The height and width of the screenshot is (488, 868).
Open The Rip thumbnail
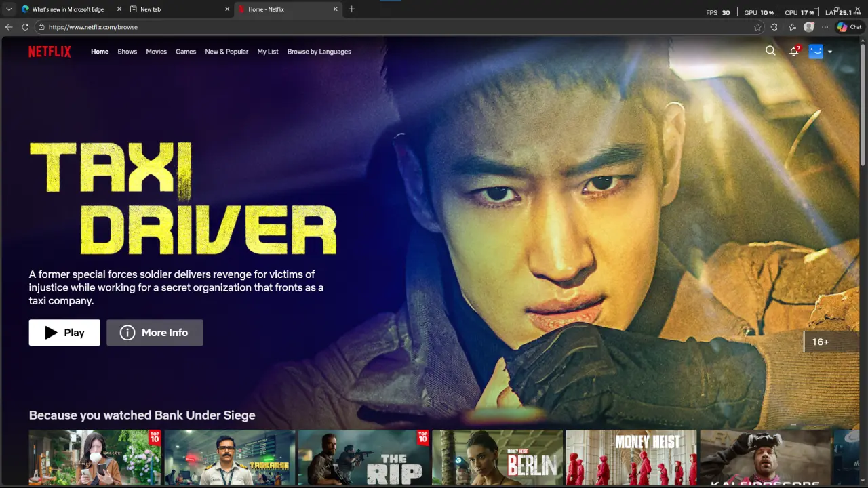pos(364,457)
